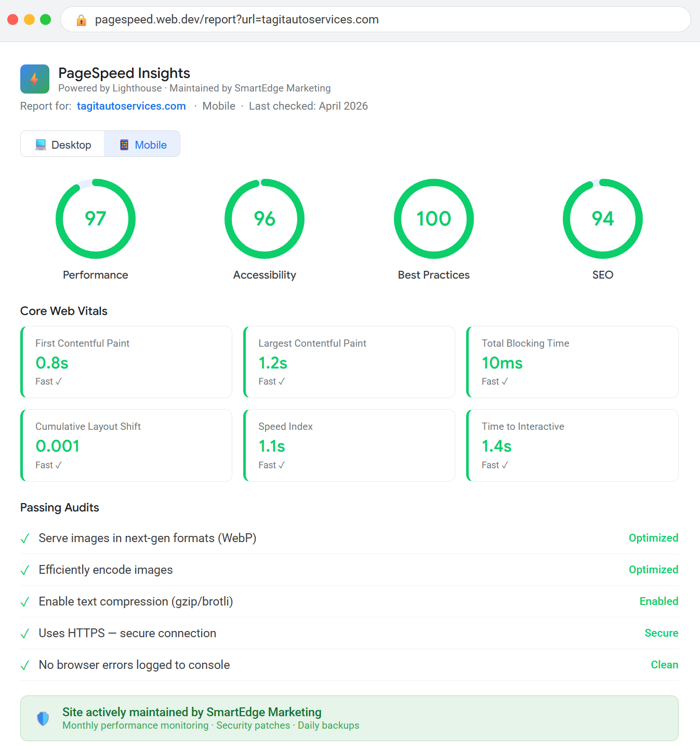The width and height of the screenshot is (700, 750).
Task: Click the Best Practices label
Action: (434, 275)
